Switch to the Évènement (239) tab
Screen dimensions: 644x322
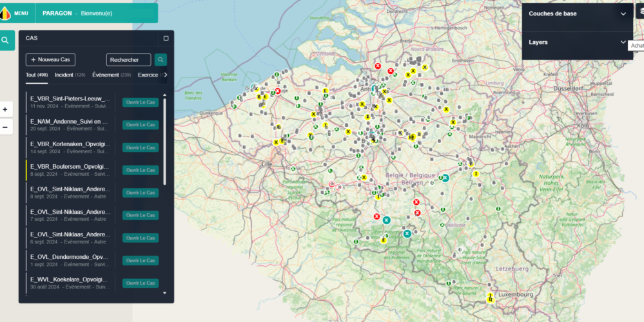112,75
